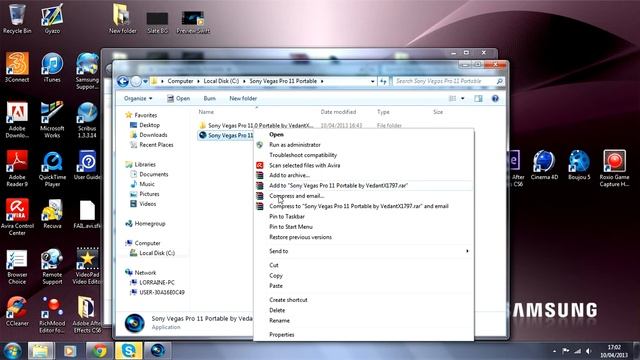This screenshot has height=360, width=640.
Task: Open Skype from the taskbar
Action: tap(129, 351)
